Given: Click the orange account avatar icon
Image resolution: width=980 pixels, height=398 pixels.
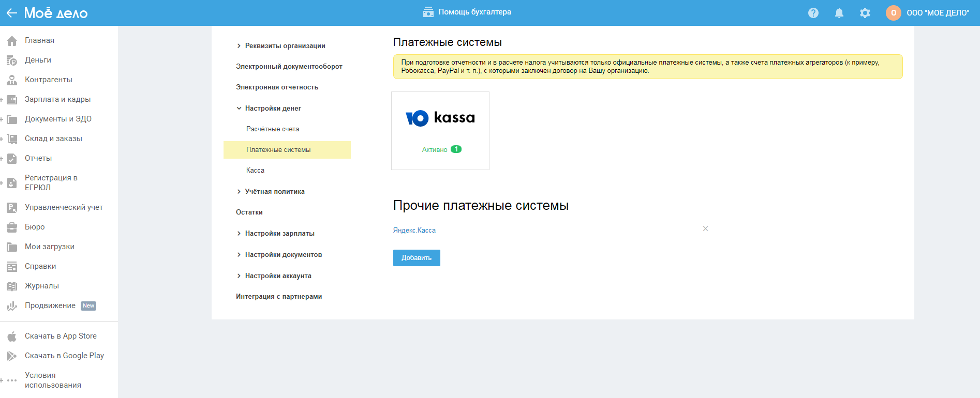Looking at the screenshot, I should [x=894, y=13].
